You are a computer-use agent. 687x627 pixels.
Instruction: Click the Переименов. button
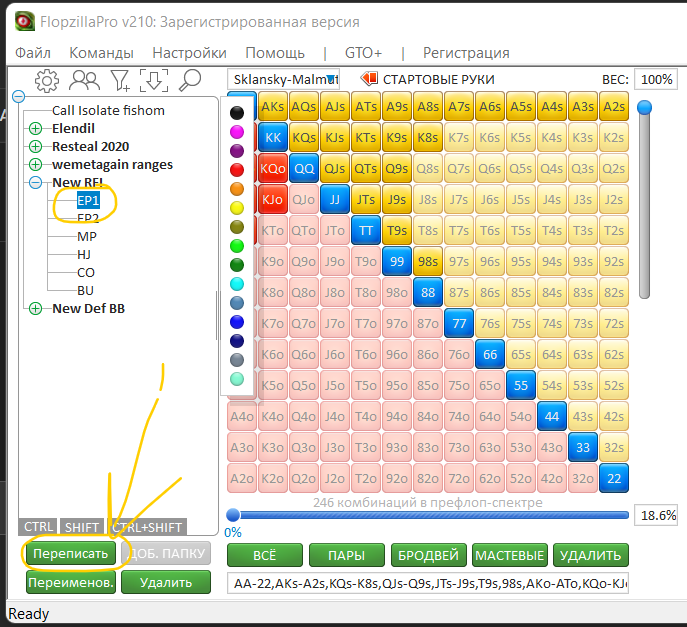click(x=71, y=582)
